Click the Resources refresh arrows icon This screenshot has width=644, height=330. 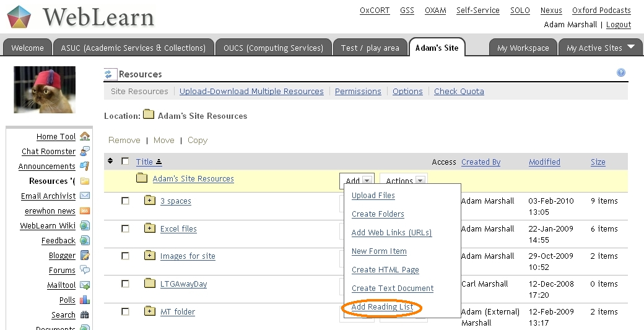click(110, 74)
